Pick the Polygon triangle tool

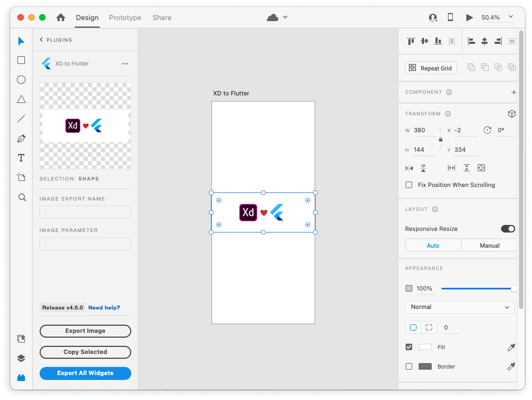tap(21, 99)
